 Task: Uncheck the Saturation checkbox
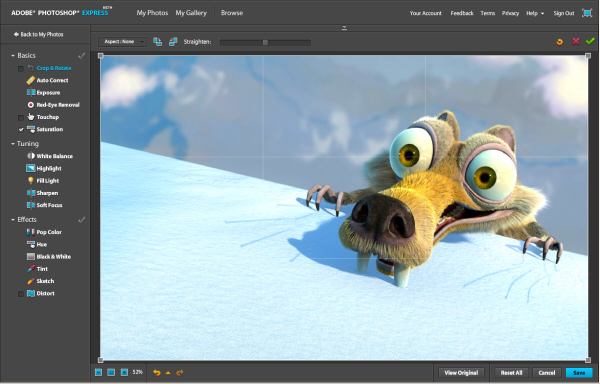[21, 130]
